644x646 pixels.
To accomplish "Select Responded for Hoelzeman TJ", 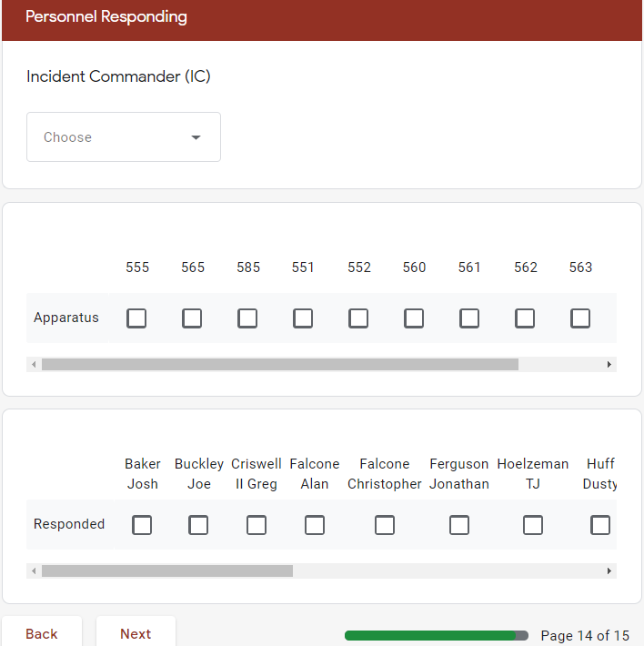I will [533, 525].
